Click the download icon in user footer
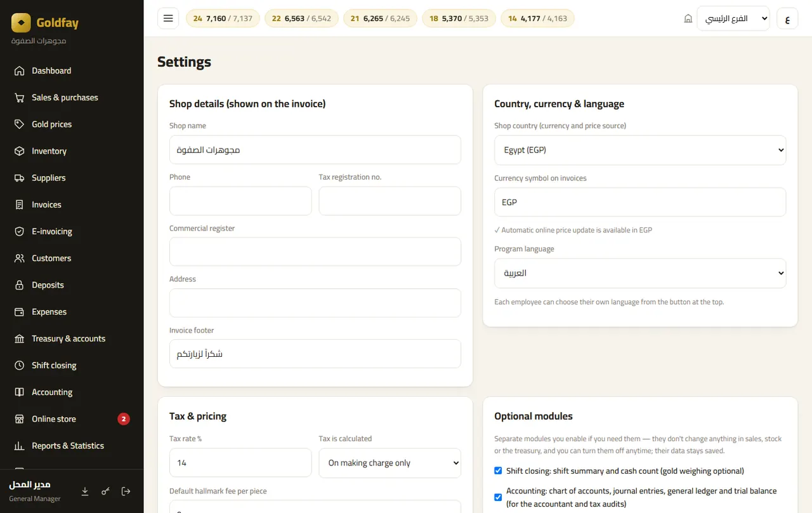Image resolution: width=812 pixels, height=513 pixels. (85, 491)
